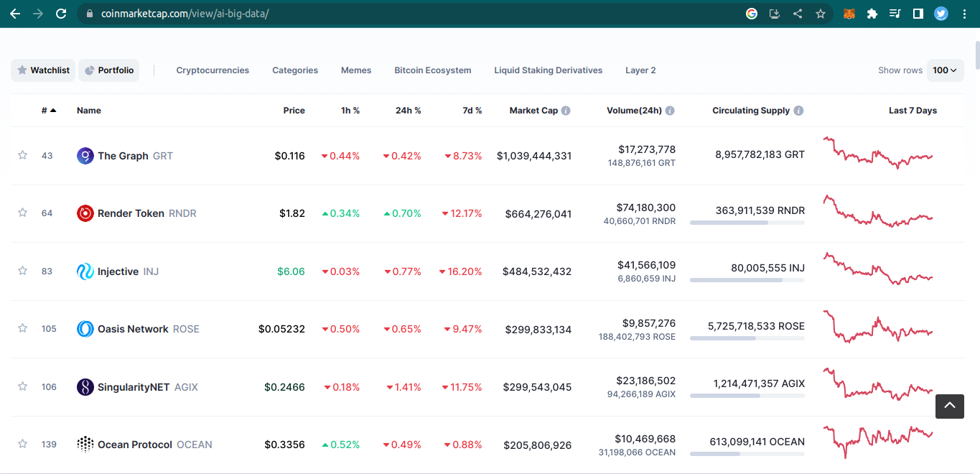
Task: Sort table by 1h % column
Action: 350,111
